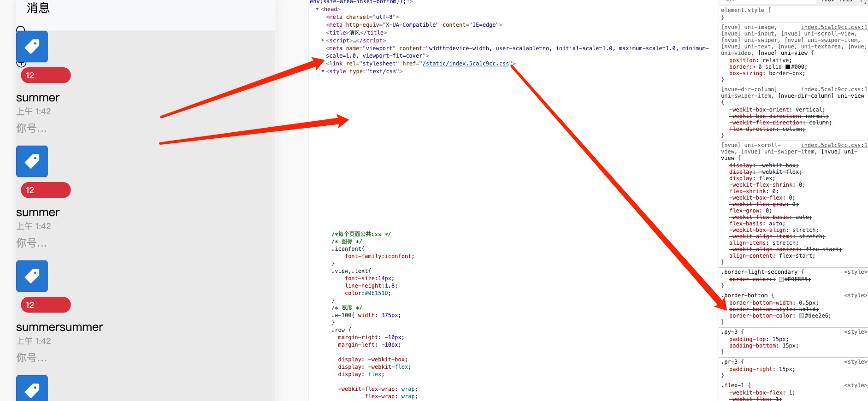Screen dimensions: 868x401
Task: Expand the collapsed script element
Action: 323,41
